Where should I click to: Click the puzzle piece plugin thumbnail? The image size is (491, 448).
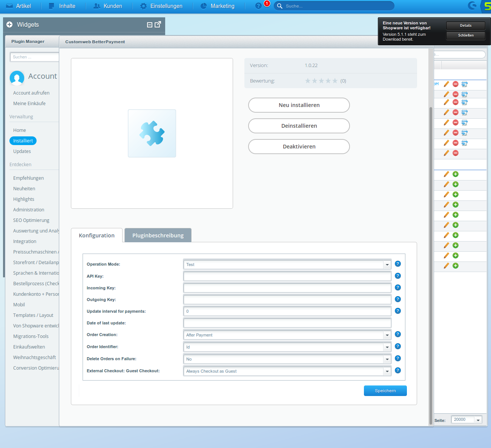coord(152,133)
